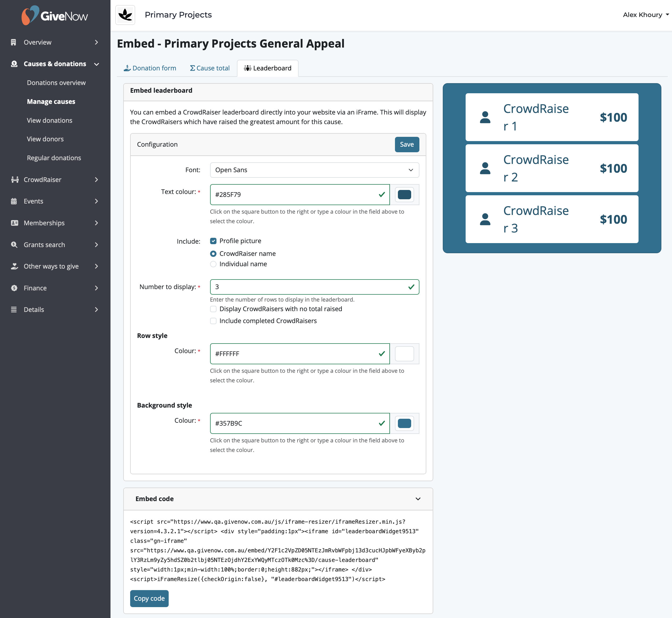Open the Text colour swatch picker
672x618 pixels.
405,195
